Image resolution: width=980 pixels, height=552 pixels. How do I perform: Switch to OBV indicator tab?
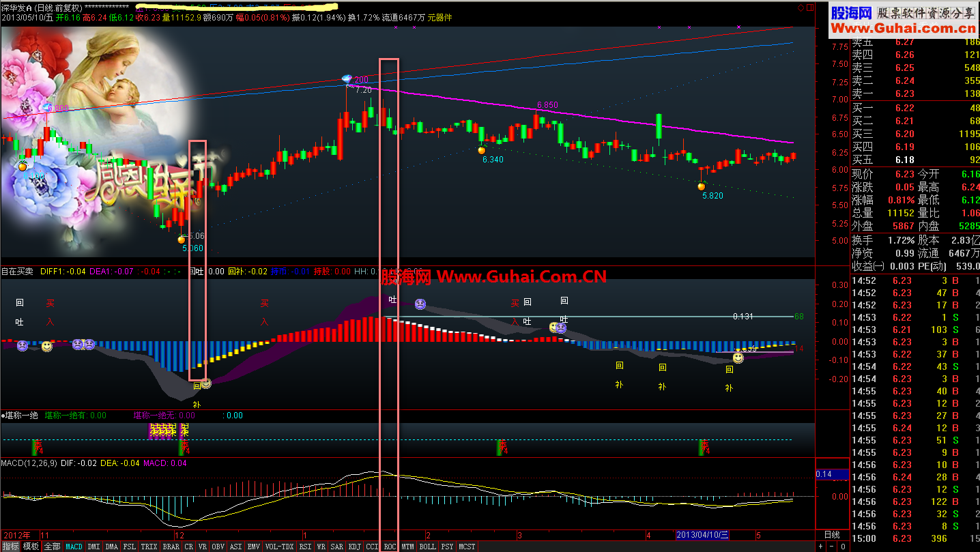[x=218, y=547]
